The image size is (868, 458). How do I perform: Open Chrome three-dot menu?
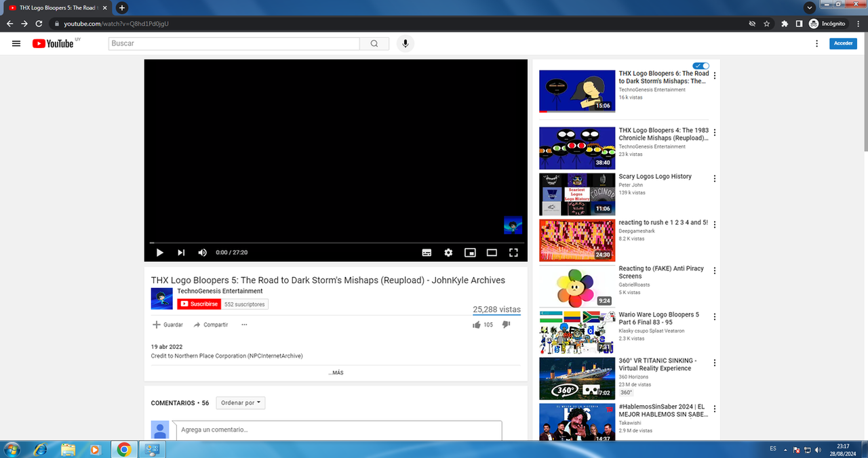(x=857, y=24)
